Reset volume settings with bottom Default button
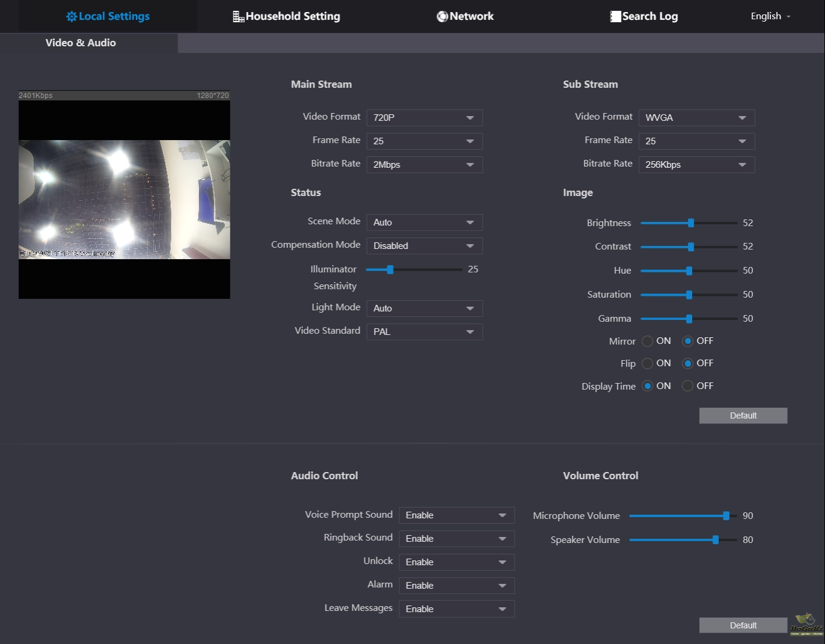This screenshot has height=644, width=825. click(x=743, y=625)
